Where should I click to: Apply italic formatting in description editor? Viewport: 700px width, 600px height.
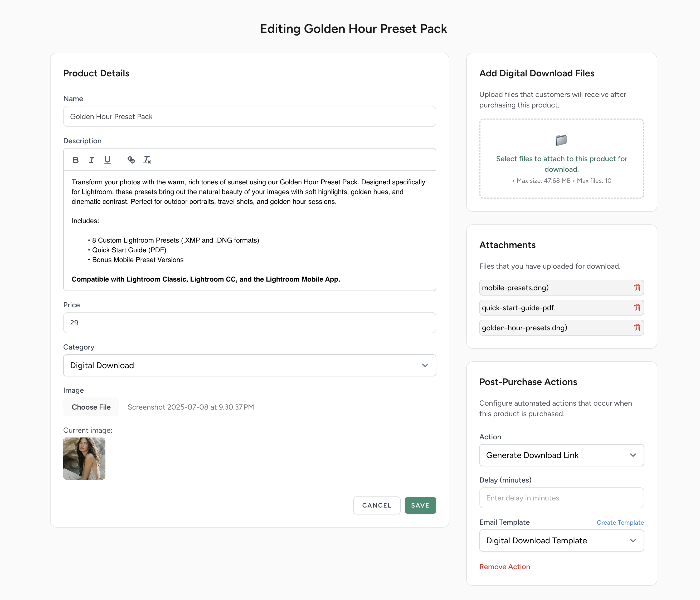point(91,160)
